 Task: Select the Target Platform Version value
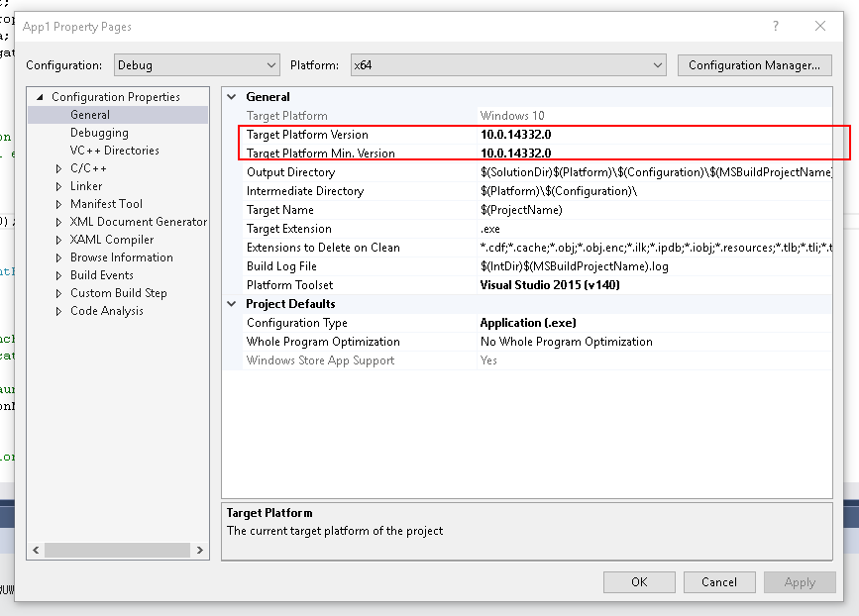(515, 135)
